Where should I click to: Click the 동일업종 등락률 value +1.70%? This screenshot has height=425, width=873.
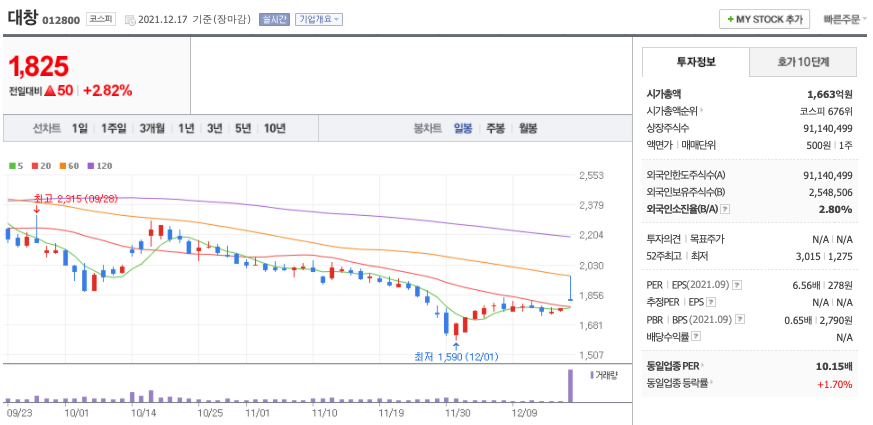[x=835, y=384]
